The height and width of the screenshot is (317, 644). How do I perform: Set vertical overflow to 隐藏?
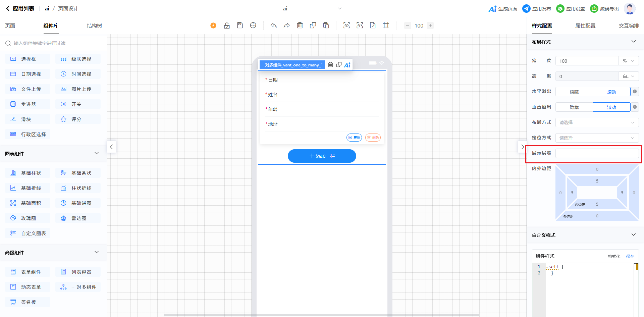[574, 107]
